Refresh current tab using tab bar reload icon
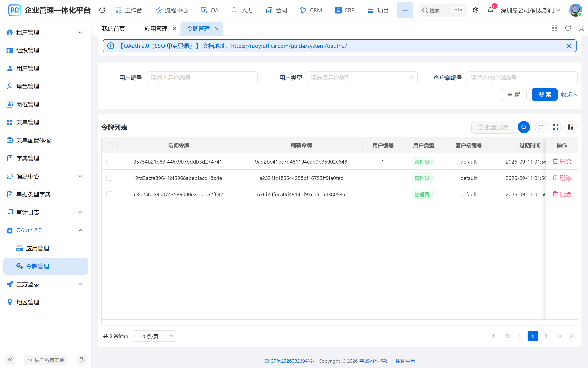The image size is (588, 368). coord(568,28)
